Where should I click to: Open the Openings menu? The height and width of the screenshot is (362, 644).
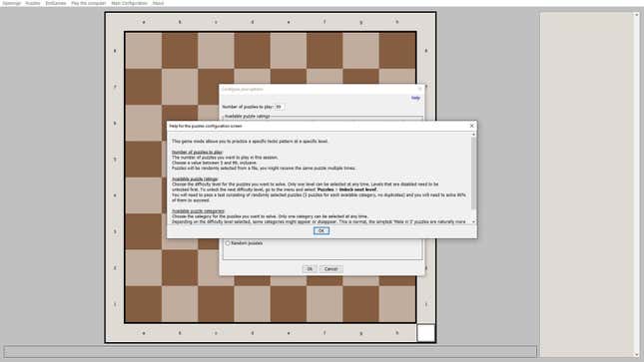[12, 3]
